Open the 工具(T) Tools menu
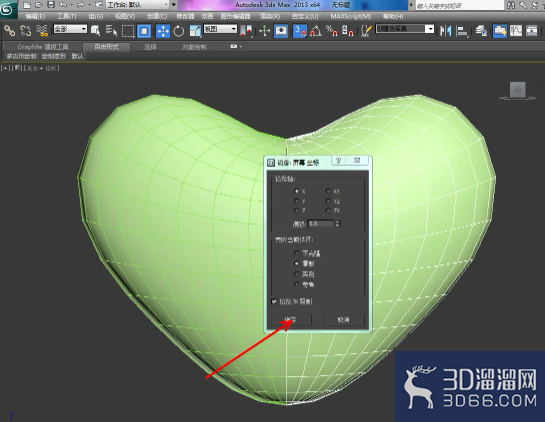The width and height of the screenshot is (545, 422). point(67,16)
